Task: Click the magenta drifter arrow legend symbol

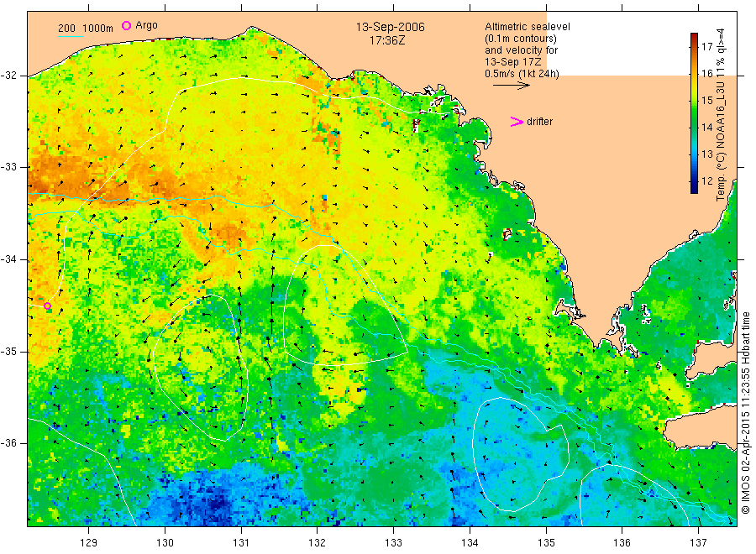Action: click(517, 122)
